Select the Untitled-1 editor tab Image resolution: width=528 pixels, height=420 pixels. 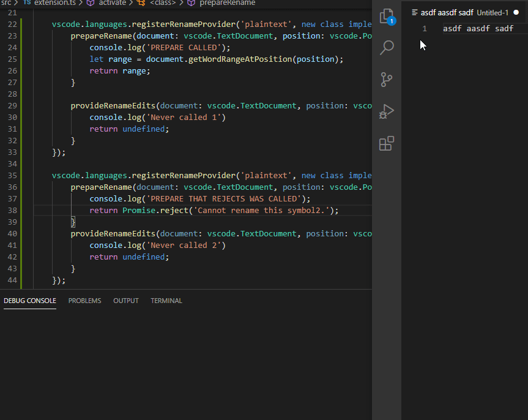pyautogui.click(x=464, y=12)
